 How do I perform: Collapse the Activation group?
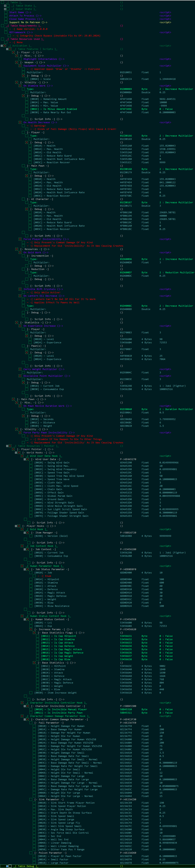tap(2, 46)
